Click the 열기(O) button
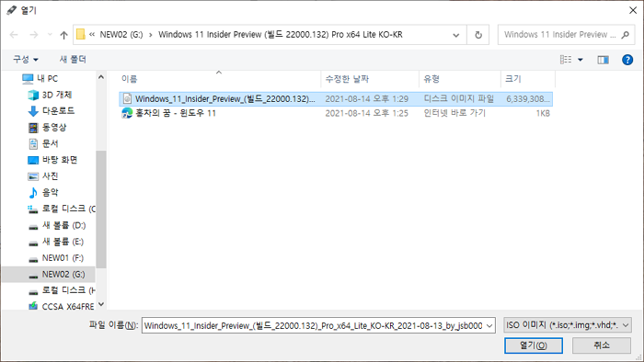Viewport: 644px width, 362px height. [533, 345]
